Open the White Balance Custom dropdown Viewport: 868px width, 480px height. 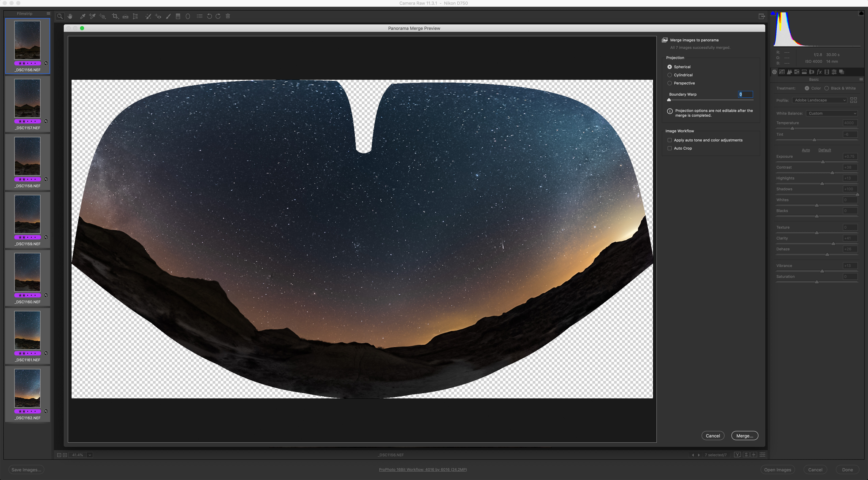(832, 113)
